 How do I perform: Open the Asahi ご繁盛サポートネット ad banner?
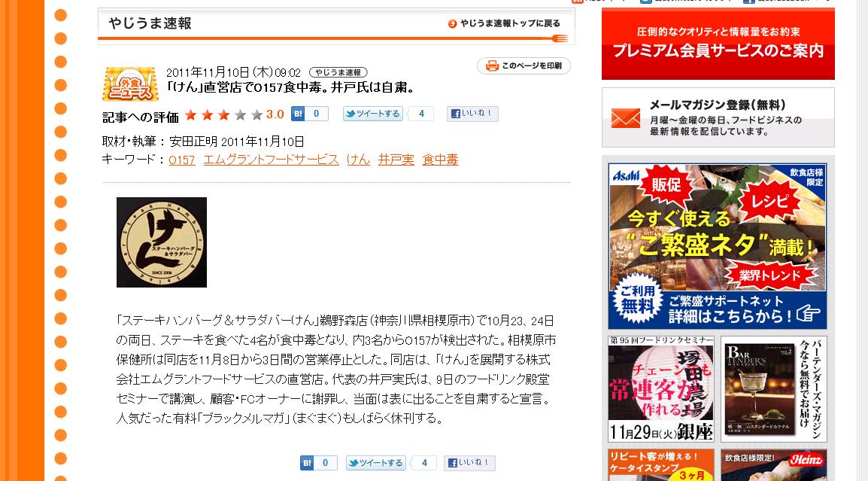coord(718,247)
